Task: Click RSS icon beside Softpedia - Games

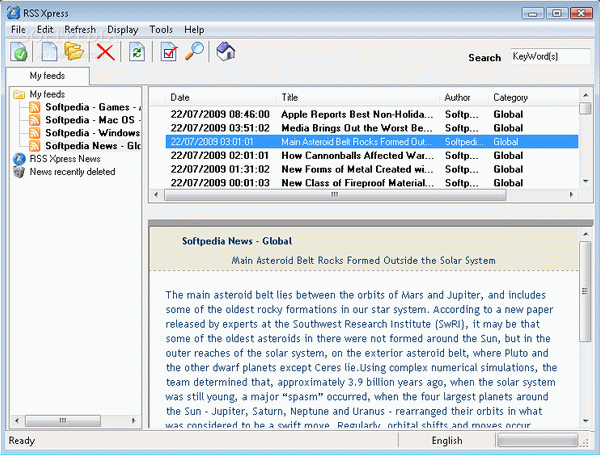Action: pyautogui.click(x=34, y=107)
